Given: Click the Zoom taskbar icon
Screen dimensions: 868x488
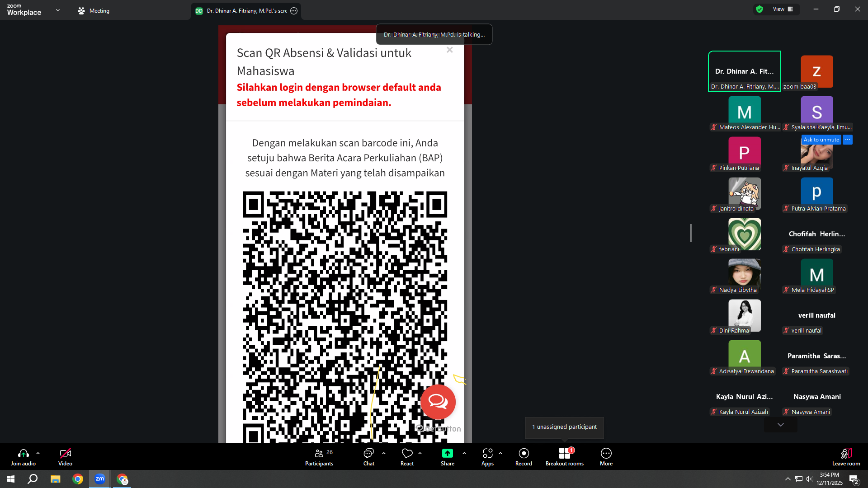Looking at the screenshot, I should coord(100,479).
